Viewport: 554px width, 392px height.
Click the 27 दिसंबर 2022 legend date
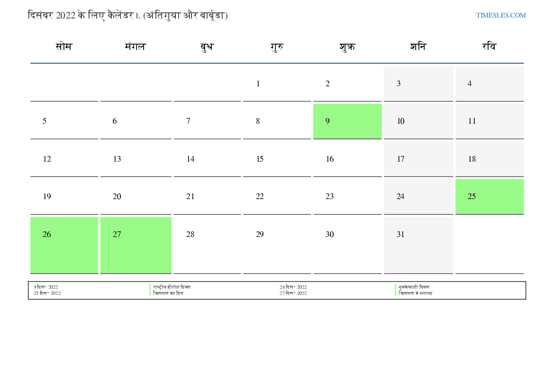tap(293, 293)
